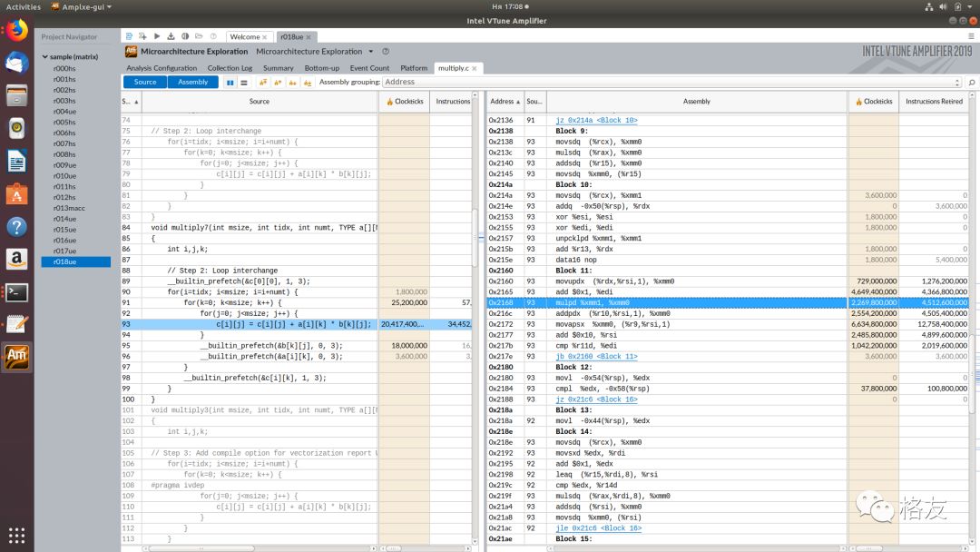Open help for Microarchitecture Exploration viewpoint
980x552 pixels.
[386, 51]
